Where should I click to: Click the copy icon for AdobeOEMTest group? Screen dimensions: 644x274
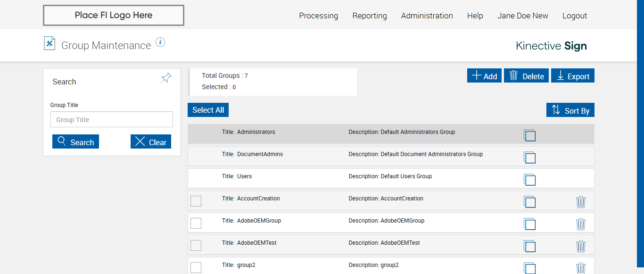529,246
